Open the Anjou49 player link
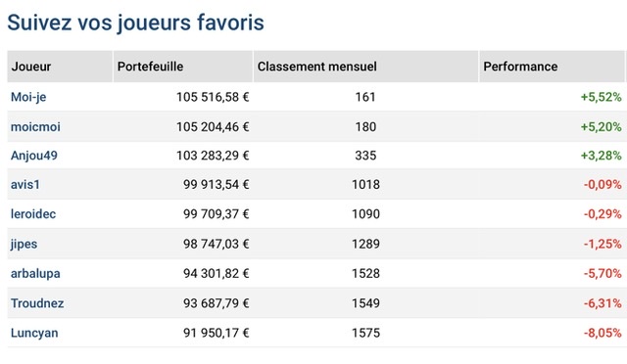 click(34, 156)
